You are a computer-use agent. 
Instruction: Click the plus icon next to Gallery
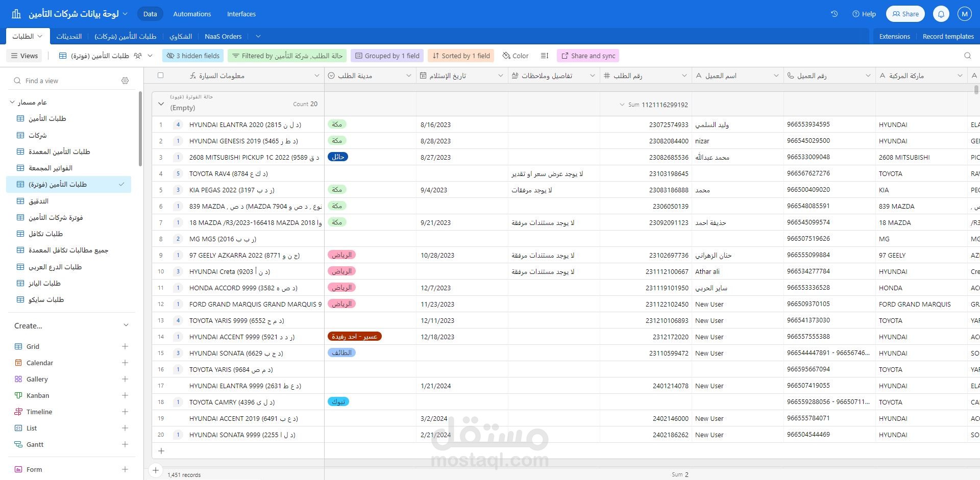point(125,379)
